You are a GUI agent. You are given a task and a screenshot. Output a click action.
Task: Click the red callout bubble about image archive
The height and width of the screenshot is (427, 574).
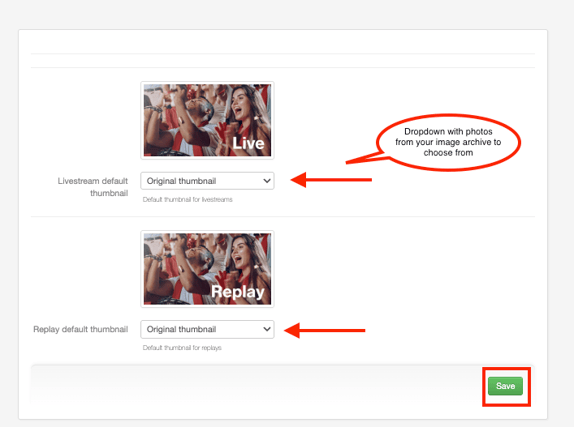[448, 142]
